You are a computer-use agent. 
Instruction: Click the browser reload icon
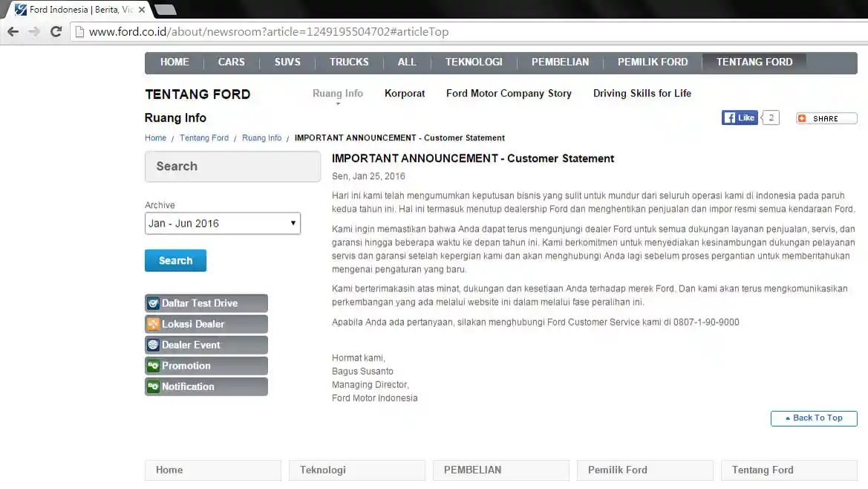coord(56,31)
